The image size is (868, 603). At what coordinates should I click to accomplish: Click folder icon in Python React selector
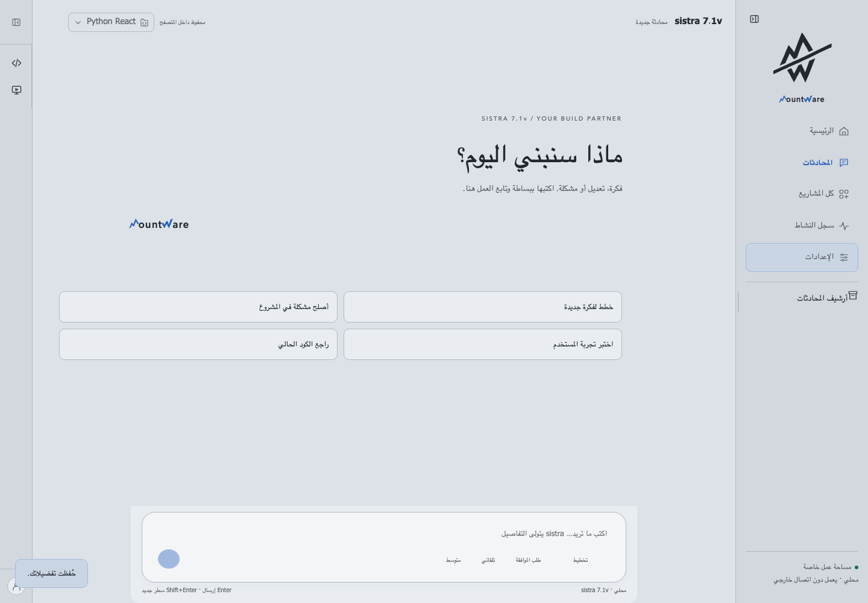[x=144, y=22]
